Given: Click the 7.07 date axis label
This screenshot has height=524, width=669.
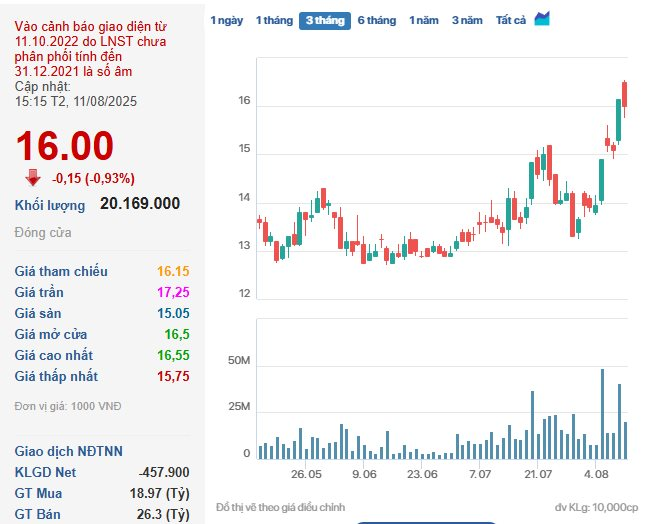Looking at the screenshot, I should (480, 474).
